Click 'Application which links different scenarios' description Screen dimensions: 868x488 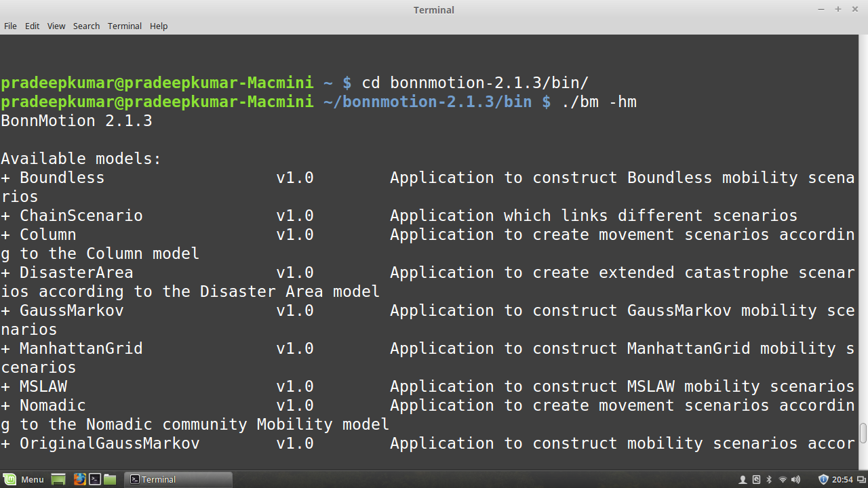[594, 216]
